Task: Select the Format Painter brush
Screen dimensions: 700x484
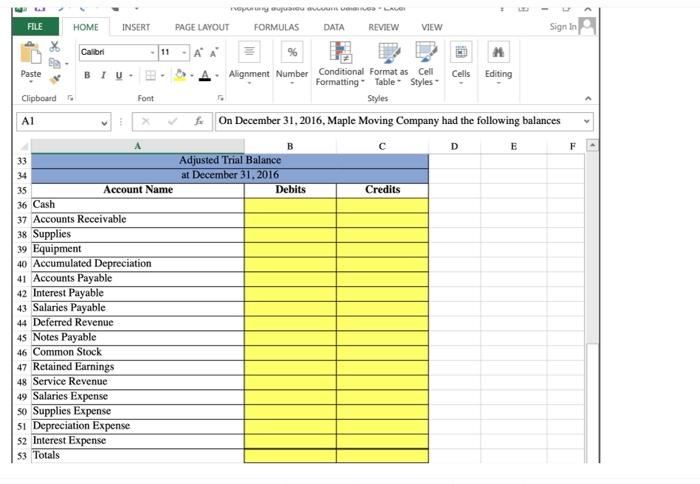Action: point(55,79)
